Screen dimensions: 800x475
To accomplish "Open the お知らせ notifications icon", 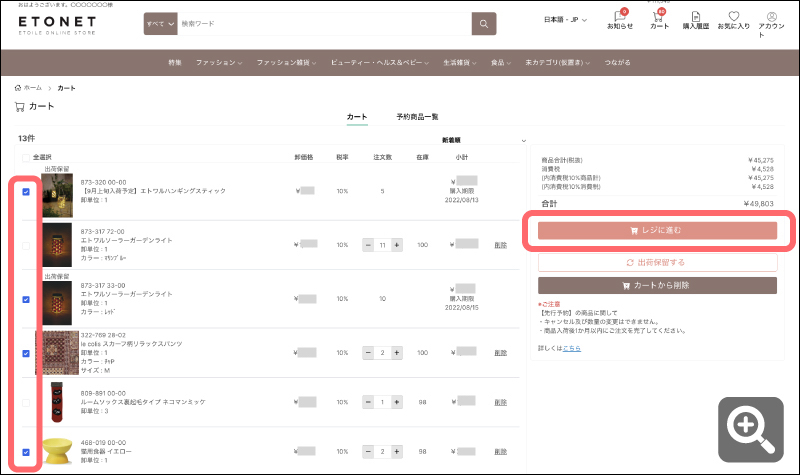I will pos(620,19).
